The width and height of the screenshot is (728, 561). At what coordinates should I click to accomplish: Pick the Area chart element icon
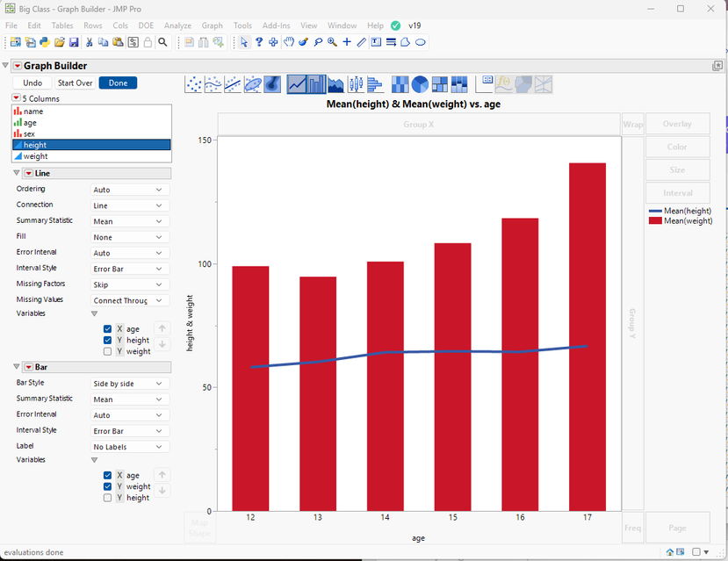(335, 84)
